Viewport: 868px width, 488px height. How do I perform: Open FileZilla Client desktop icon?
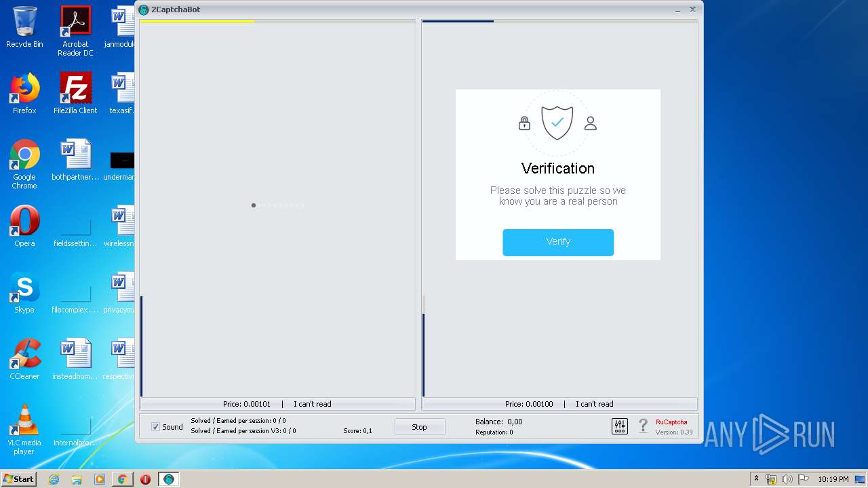[x=75, y=94]
